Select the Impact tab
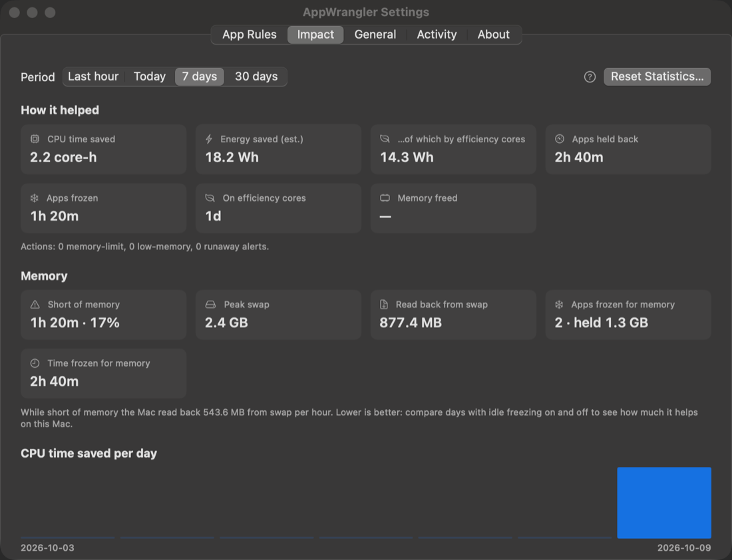This screenshot has width=732, height=560. [315, 35]
